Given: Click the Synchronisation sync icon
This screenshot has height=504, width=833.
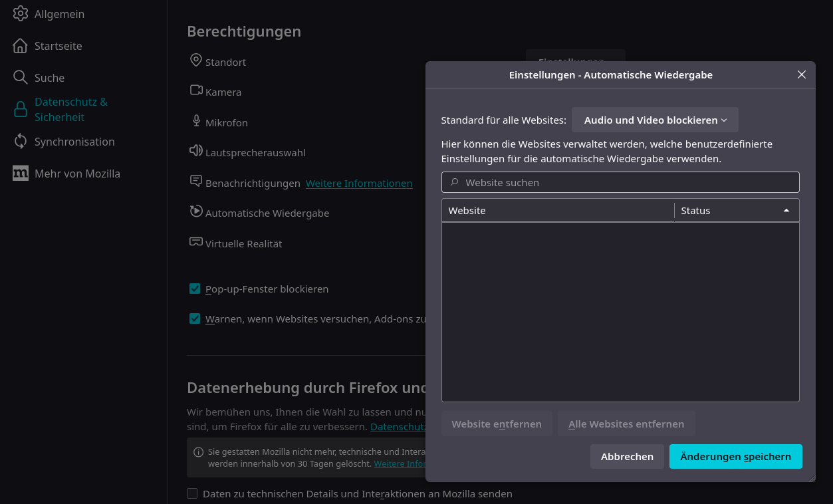Looking at the screenshot, I should pyautogui.click(x=20, y=142).
